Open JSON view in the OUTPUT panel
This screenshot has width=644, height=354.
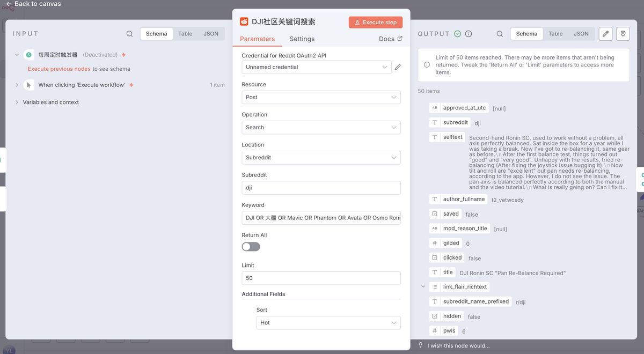581,33
